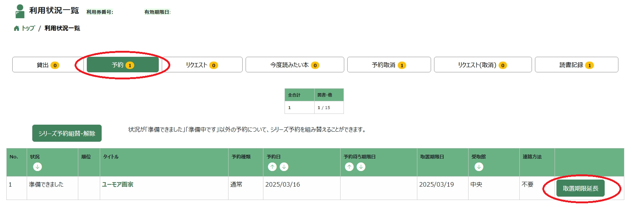Sort 予約待ち期限日 ascending with up arrow
The width and height of the screenshot is (644, 220).
[349, 167]
